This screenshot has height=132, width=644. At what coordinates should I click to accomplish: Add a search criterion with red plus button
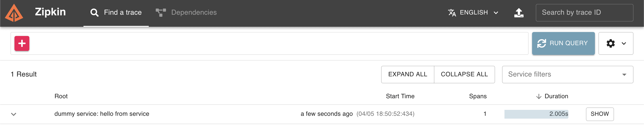[x=22, y=43]
